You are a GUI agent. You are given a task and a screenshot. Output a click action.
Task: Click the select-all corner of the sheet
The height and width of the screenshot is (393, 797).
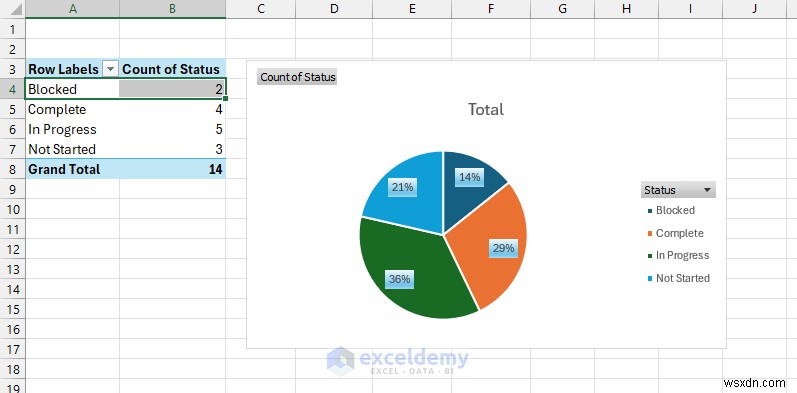coord(13,9)
